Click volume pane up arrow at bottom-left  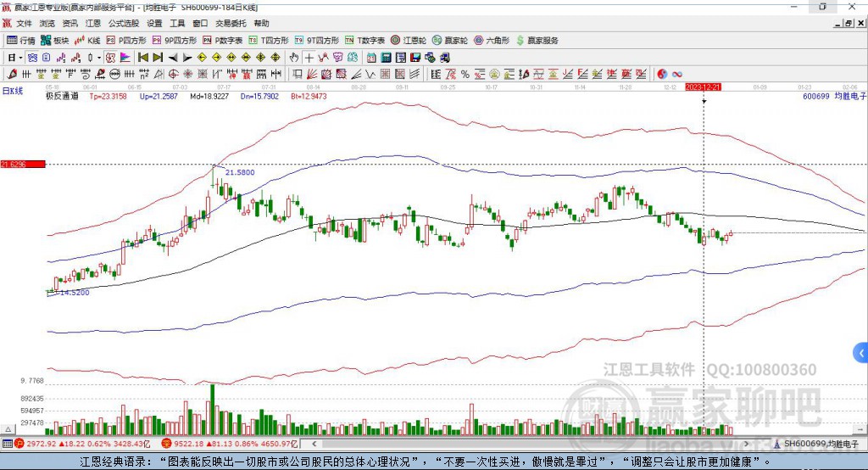(8, 429)
